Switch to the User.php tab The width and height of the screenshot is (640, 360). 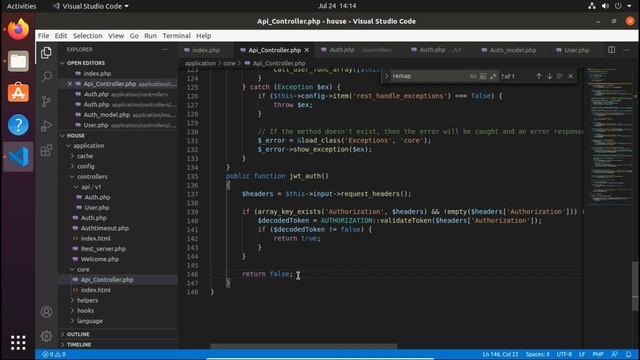point(576,50)
